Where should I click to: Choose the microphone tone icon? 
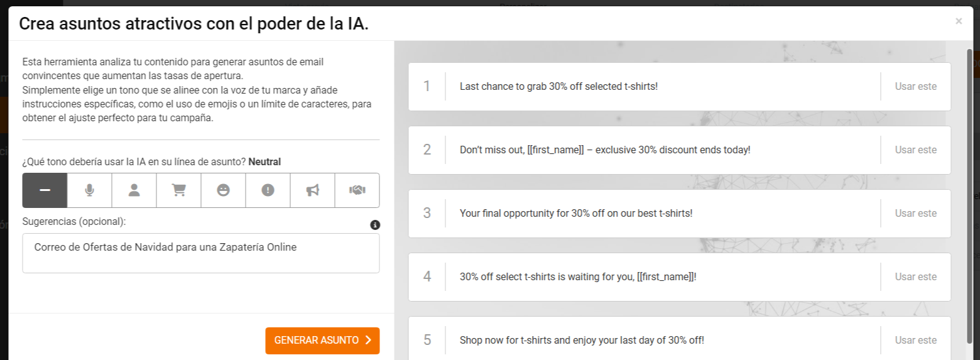click(89, 190)
